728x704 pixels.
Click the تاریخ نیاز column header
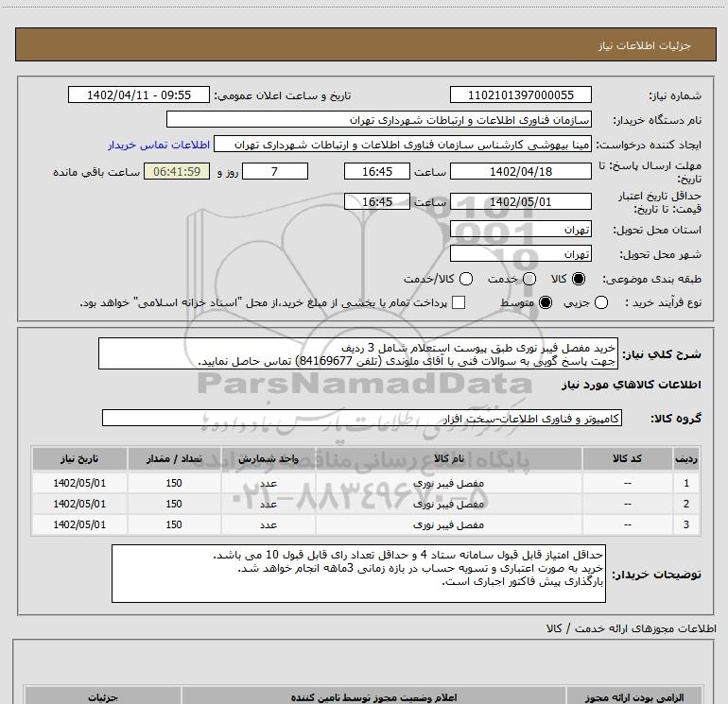(79, 458)
